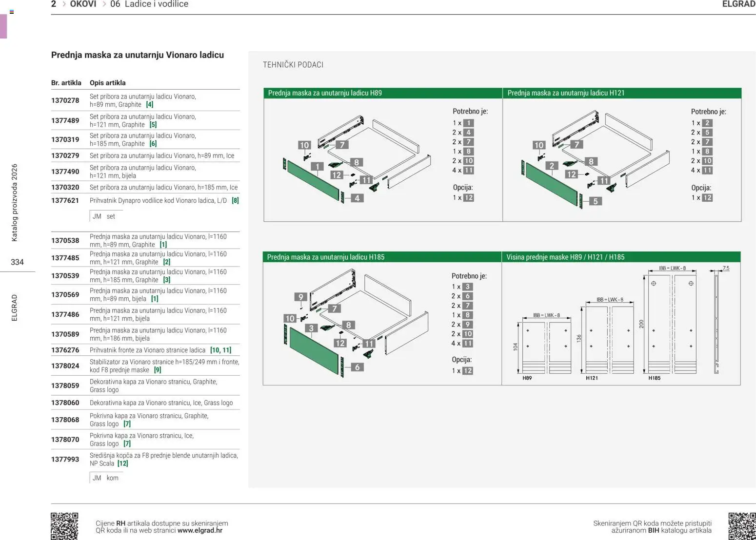756x540 pixels.
Task: Click article number 1370278
Action: tap(65, 100)
